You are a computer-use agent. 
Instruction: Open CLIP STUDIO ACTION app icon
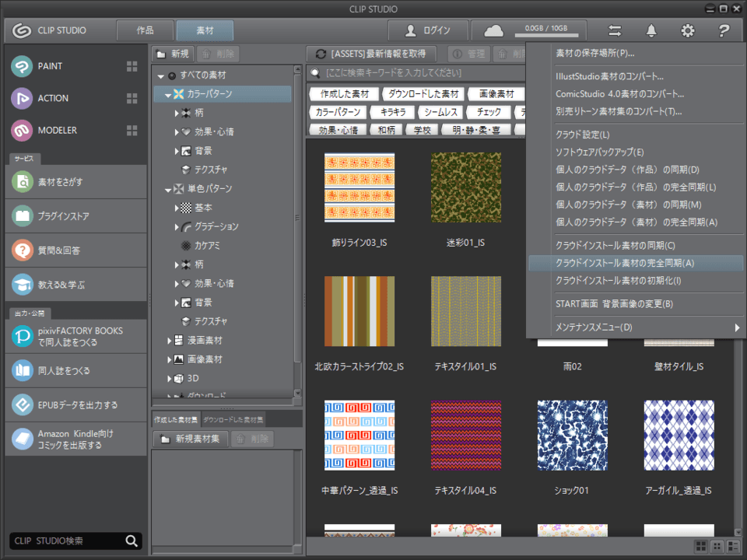(x=23, y=98)
